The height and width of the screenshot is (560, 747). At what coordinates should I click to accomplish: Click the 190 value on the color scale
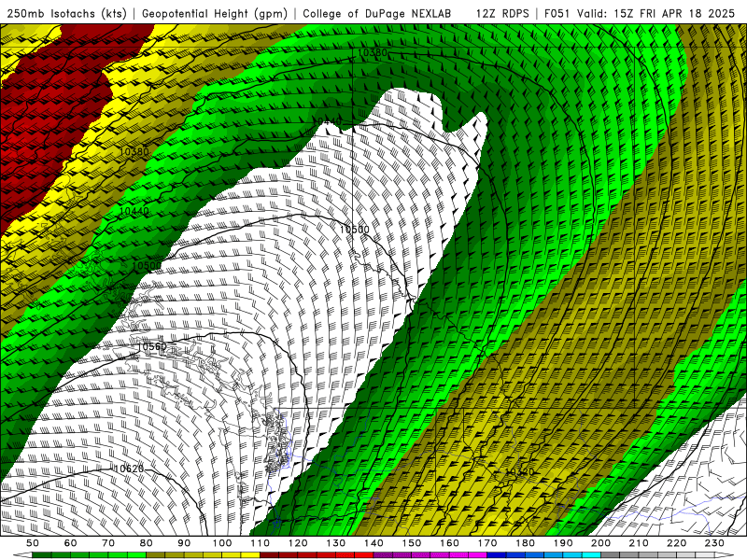click(x=564, y=543)
